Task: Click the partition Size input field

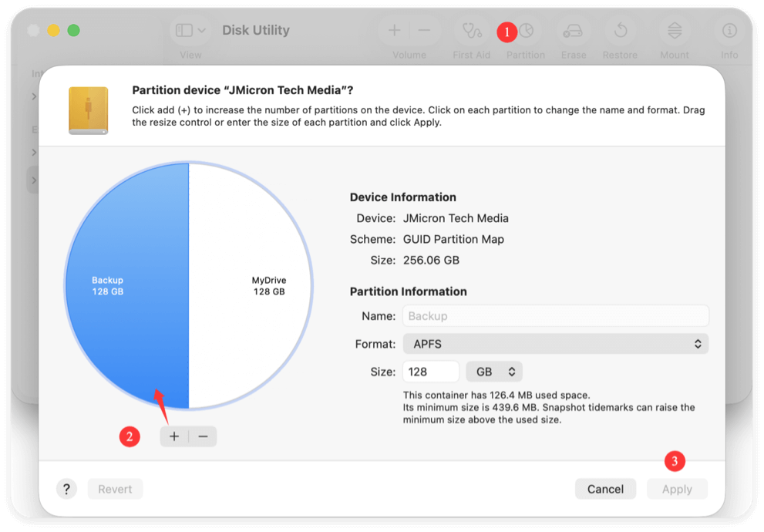Action: 430,371
